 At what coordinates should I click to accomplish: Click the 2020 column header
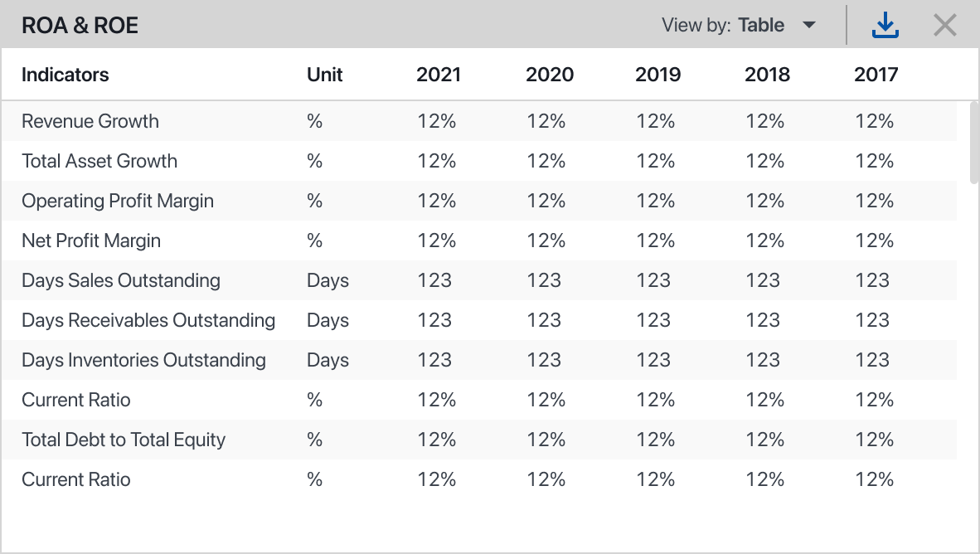549,75
